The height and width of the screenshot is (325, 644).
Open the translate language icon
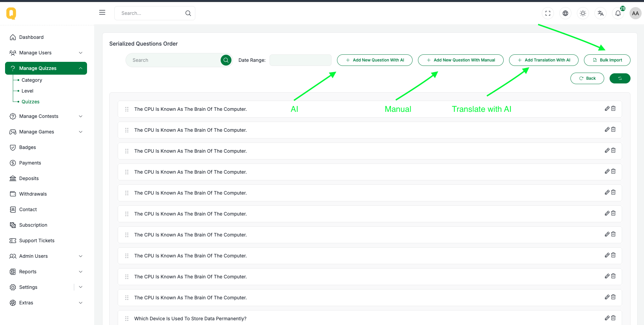(600, 13)
